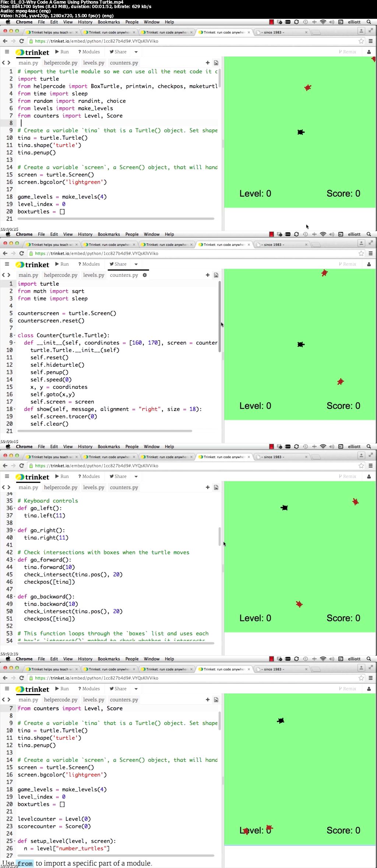Switch to levels.py tab in top frame
This screenshot has width=377, height=868.
(x=94, y=63)
